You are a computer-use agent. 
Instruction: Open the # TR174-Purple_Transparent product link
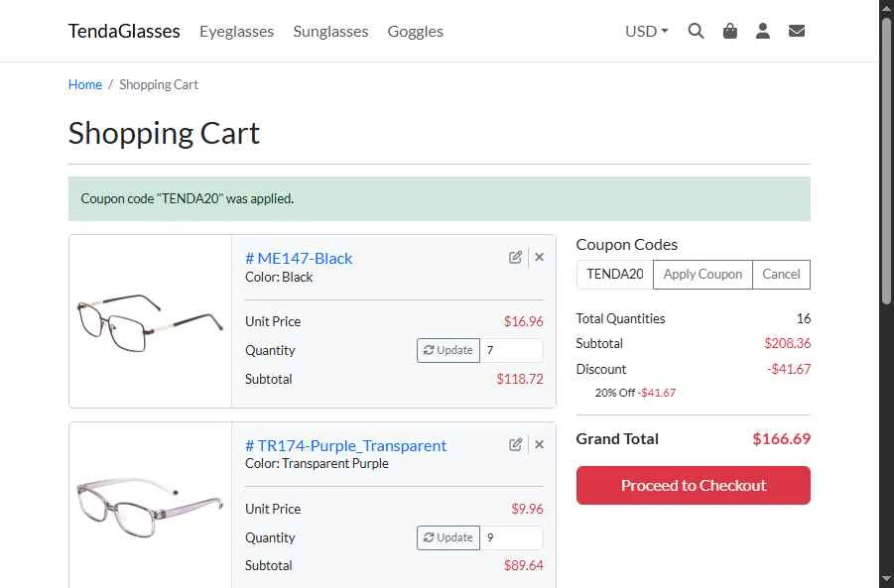(345, 445)
